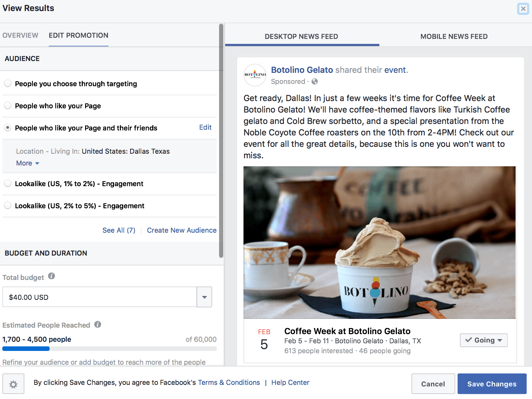This screenshot has height=399, width=532.
Task: Click the estimated reach progress bar
Action: pos(110,349)
